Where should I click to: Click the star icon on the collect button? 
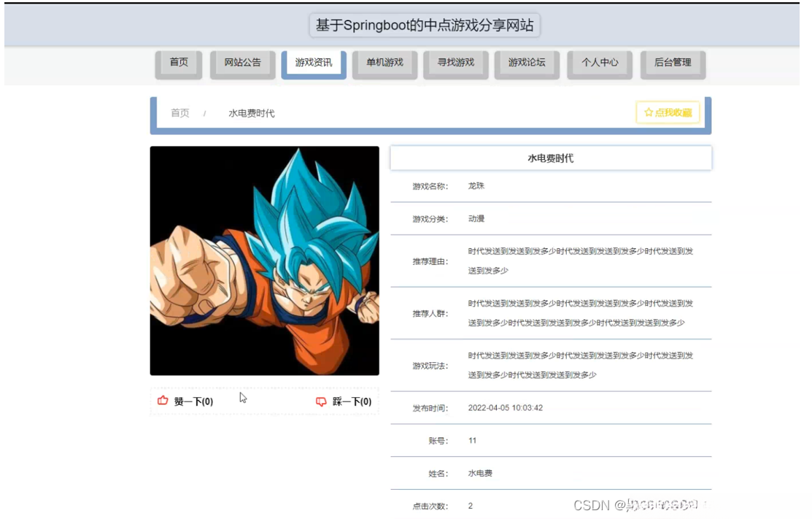coord(649,112)
